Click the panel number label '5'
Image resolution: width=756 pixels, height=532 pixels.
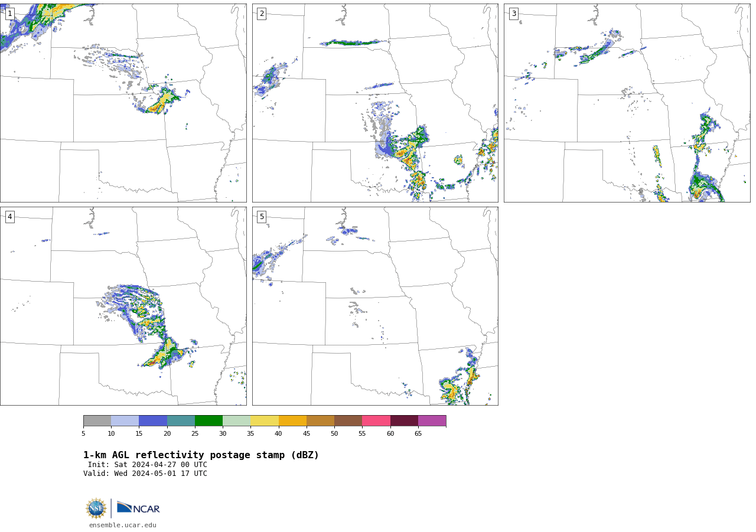click(262, 217)
